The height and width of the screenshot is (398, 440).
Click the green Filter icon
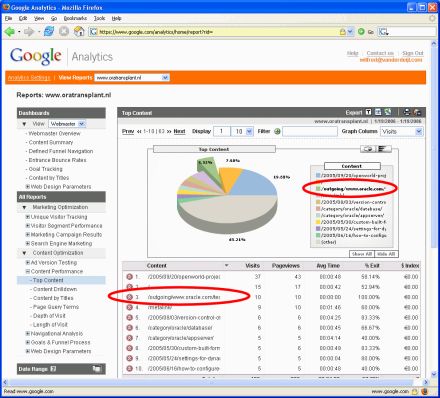tap(277, 131)
